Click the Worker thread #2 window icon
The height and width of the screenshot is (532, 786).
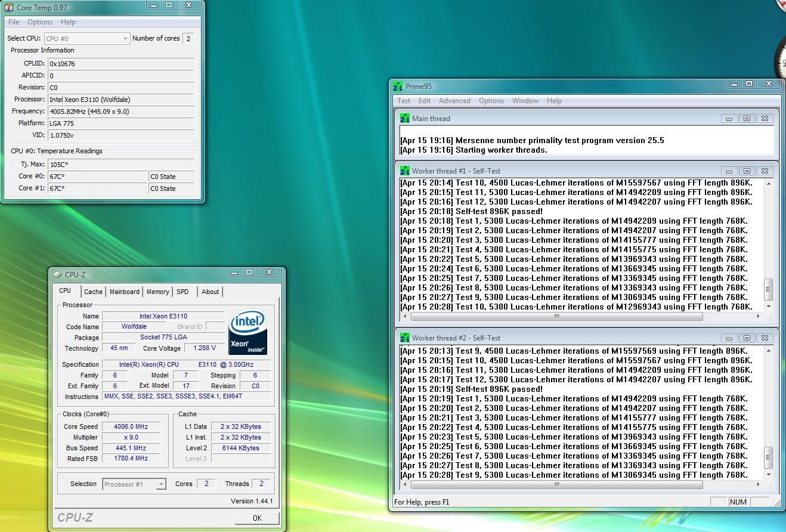405,338
